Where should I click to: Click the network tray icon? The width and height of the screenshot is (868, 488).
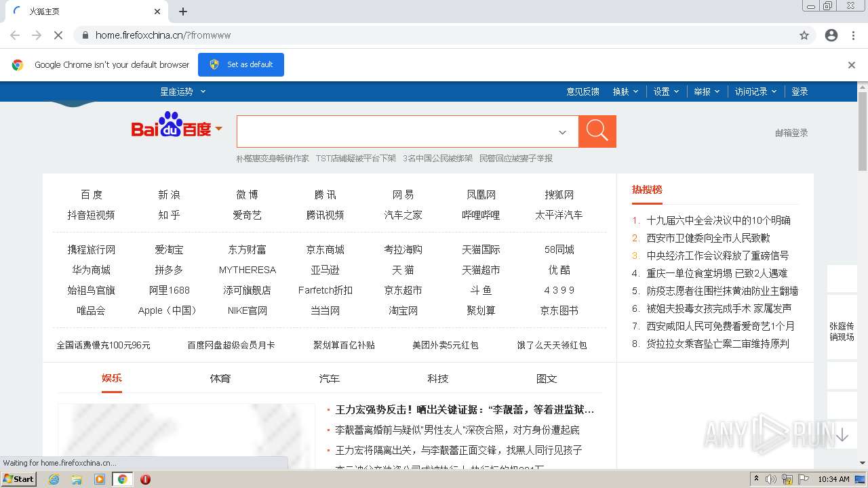[x=787, y=479]
